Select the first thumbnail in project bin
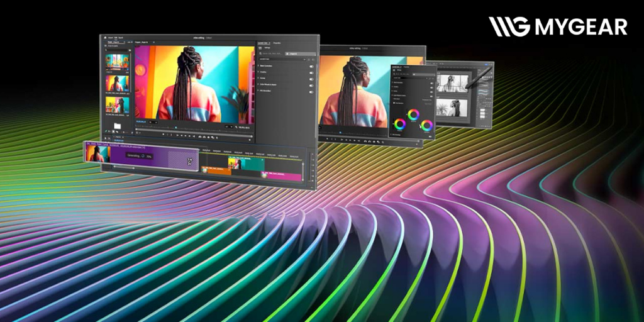 coord(117,62)
